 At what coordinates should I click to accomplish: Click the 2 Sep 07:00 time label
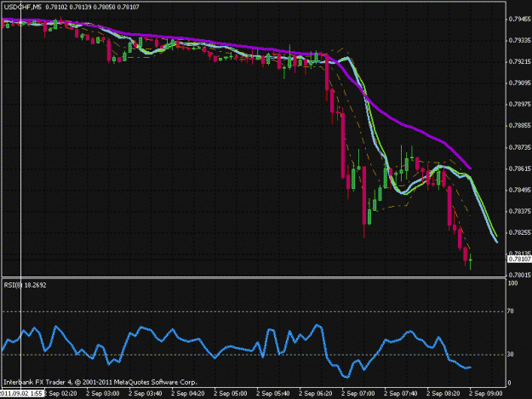coord(358,394)
